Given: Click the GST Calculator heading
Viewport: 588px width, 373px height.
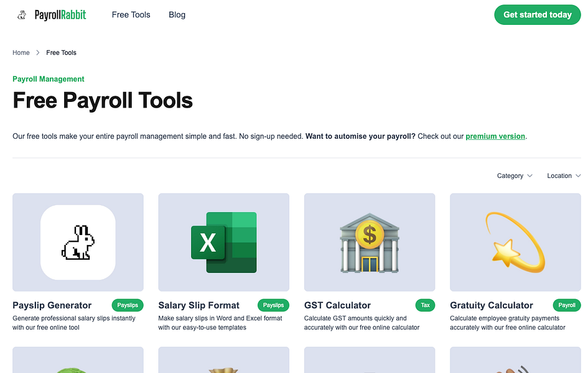Looking at the screenshot, I should (x=337, y=305).
